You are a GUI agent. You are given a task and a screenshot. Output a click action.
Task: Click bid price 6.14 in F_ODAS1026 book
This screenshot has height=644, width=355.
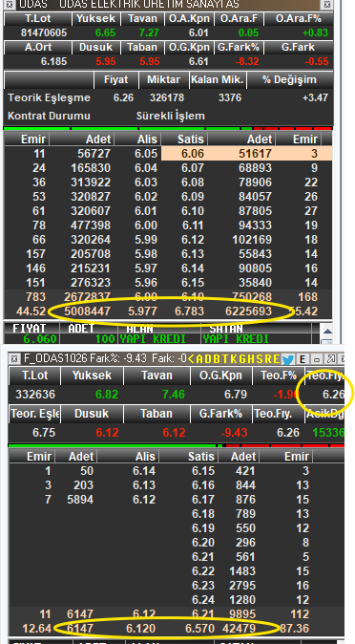(x=144, y=471)
